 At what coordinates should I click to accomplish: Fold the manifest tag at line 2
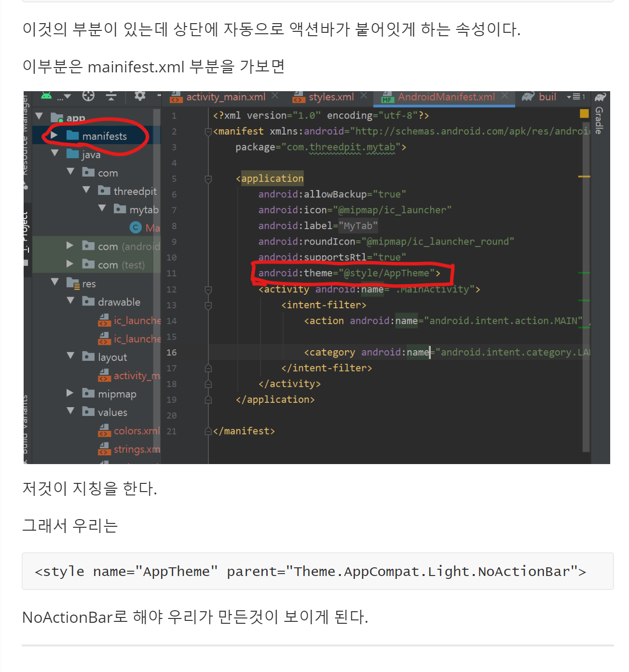coord(208,132)
